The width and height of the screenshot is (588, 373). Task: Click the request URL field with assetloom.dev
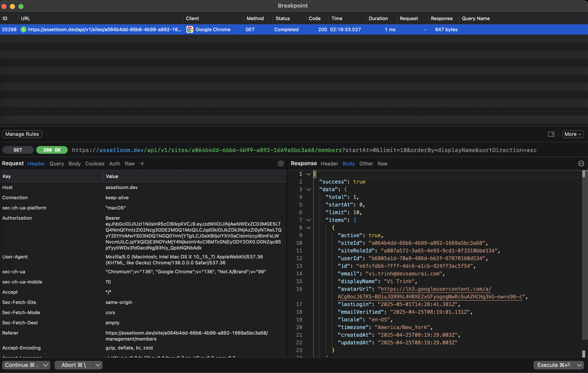(304, 150)
